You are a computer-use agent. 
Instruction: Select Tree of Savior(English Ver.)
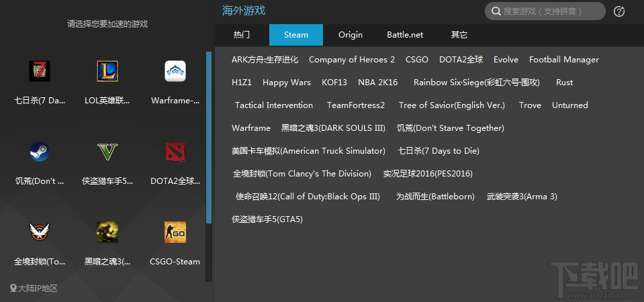point(452,105)
